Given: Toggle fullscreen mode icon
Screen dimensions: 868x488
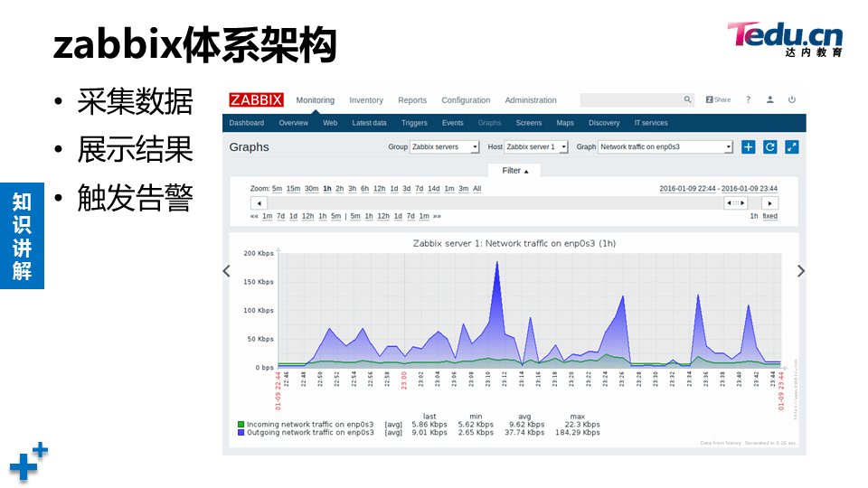Looking at the screenshot, I should (792, 146).
